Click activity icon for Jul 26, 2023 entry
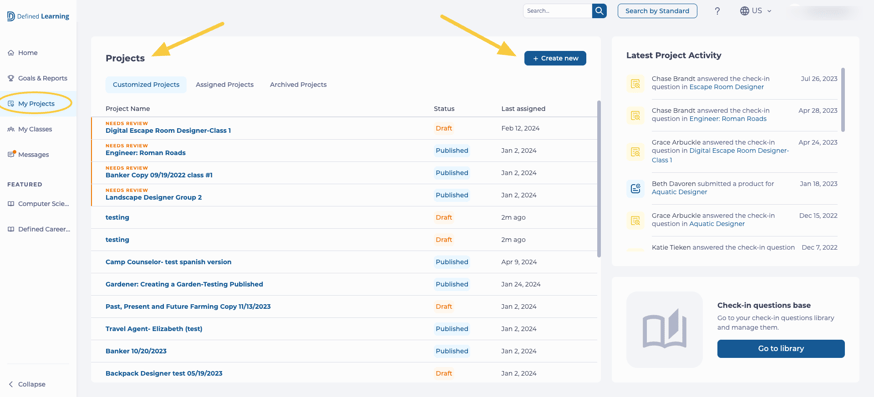 pyautogui.click(x=635, y=84)
